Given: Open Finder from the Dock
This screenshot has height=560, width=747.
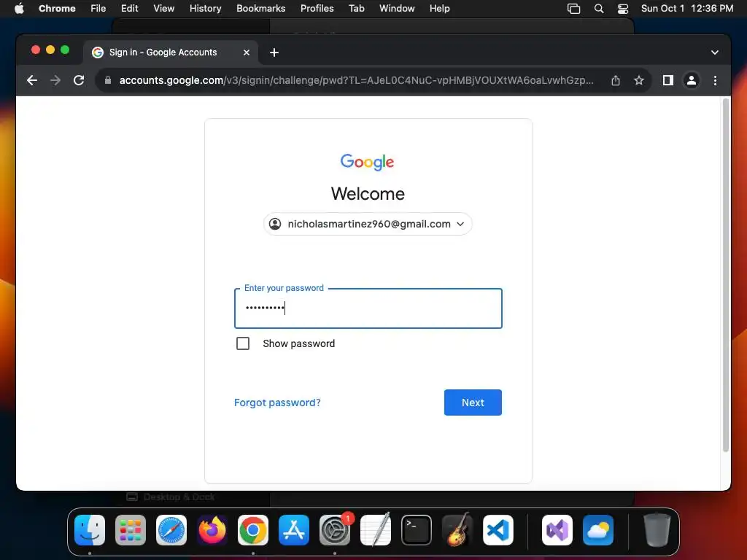Looking at the screenshot, I should pyautogui.click(x=90, y=530).
